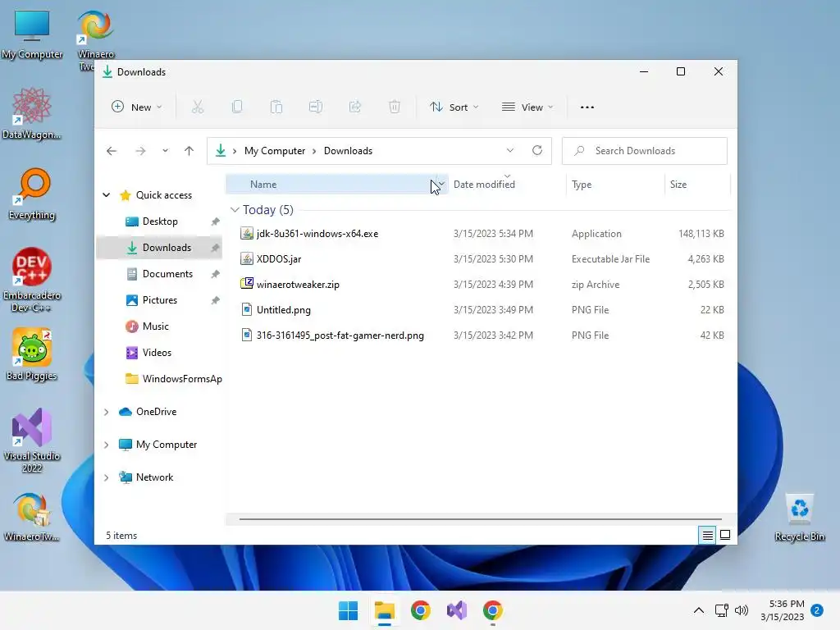The height and width of the screenshot is (630, 840).
Task: Expand address bar history dropdown
Action: coord(510,151)
